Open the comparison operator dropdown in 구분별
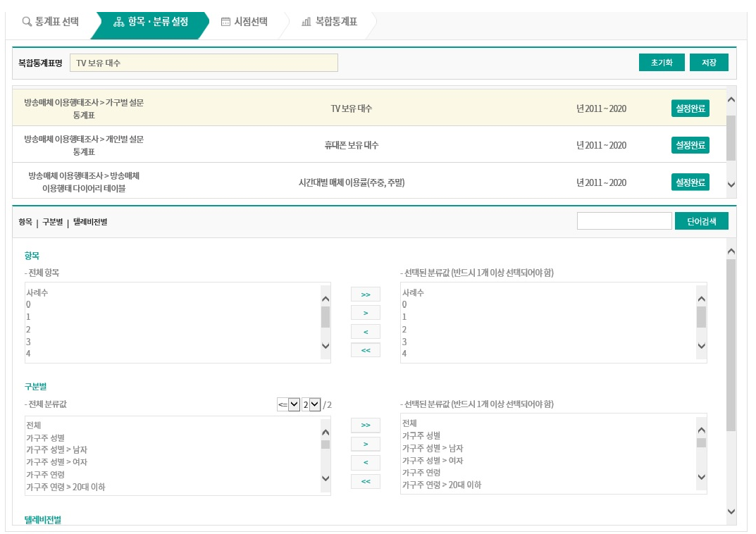Image resolution: width=756 pixels, height=534 pixels. coord(288,404)
